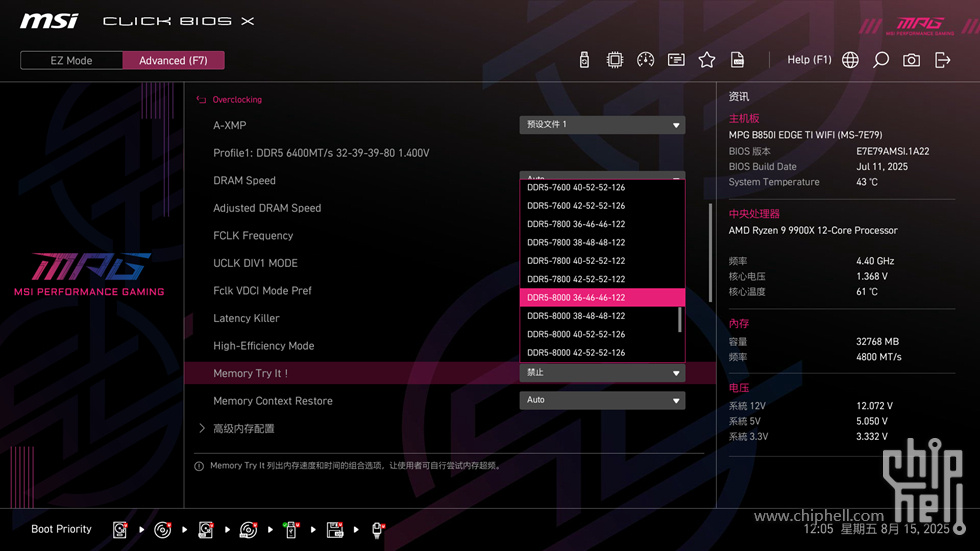Click the dropdown list scrollbar thumb
Viewport: 980px width, 551px height.
pos(680,319)
